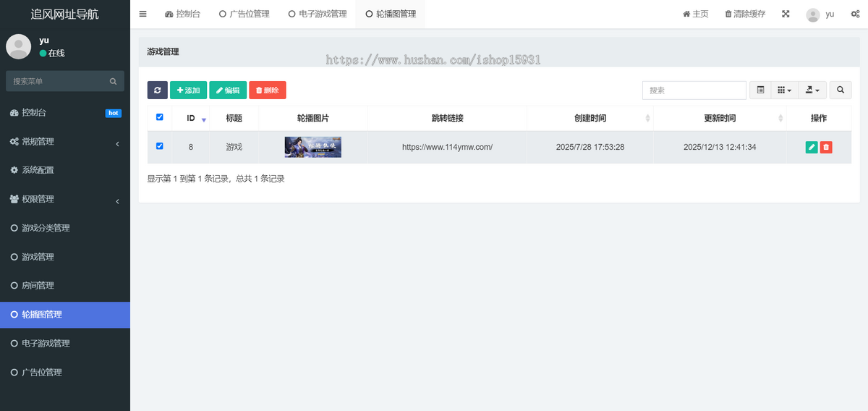
Task: Sort by 更新时间 column header
Action: 720,118
